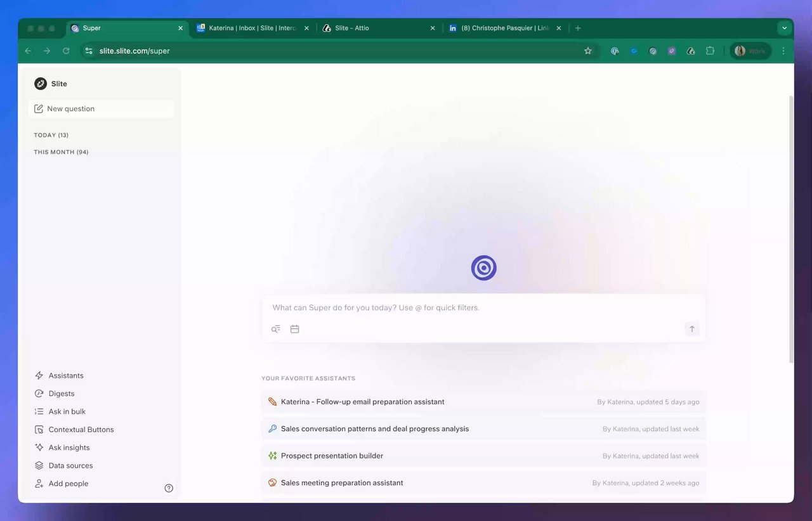Open a new browser tab
The image size is (812, 521).
click(x=578, y=29)
